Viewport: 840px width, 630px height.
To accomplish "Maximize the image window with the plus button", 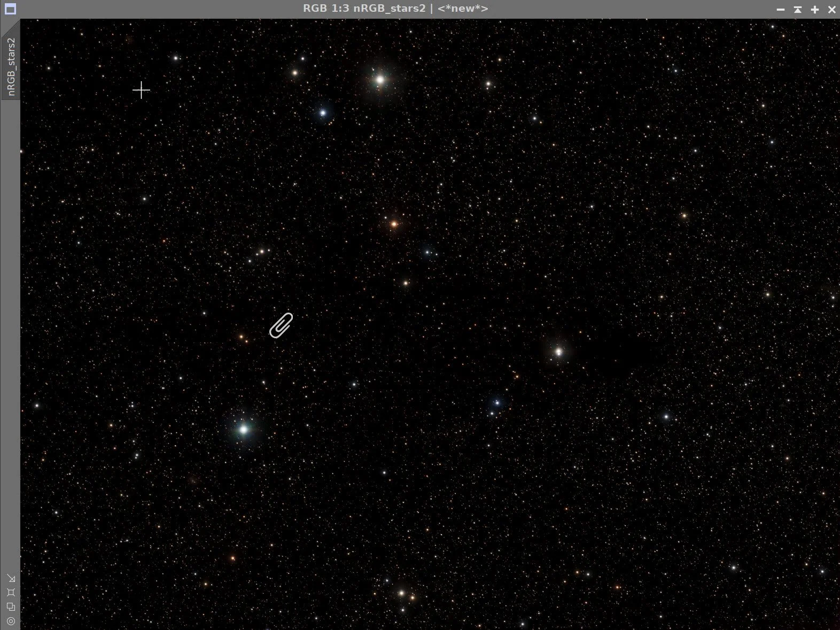I will click(x=815, y=10).
